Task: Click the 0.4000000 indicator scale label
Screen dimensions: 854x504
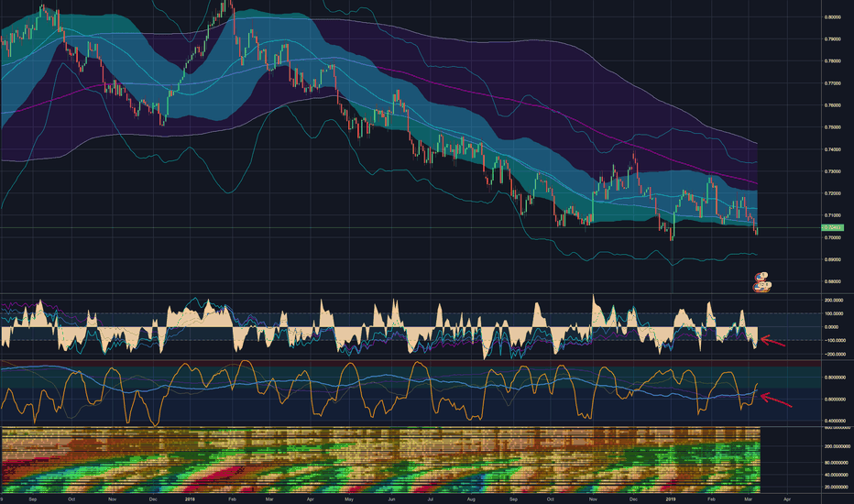Action: pos(835,421)
